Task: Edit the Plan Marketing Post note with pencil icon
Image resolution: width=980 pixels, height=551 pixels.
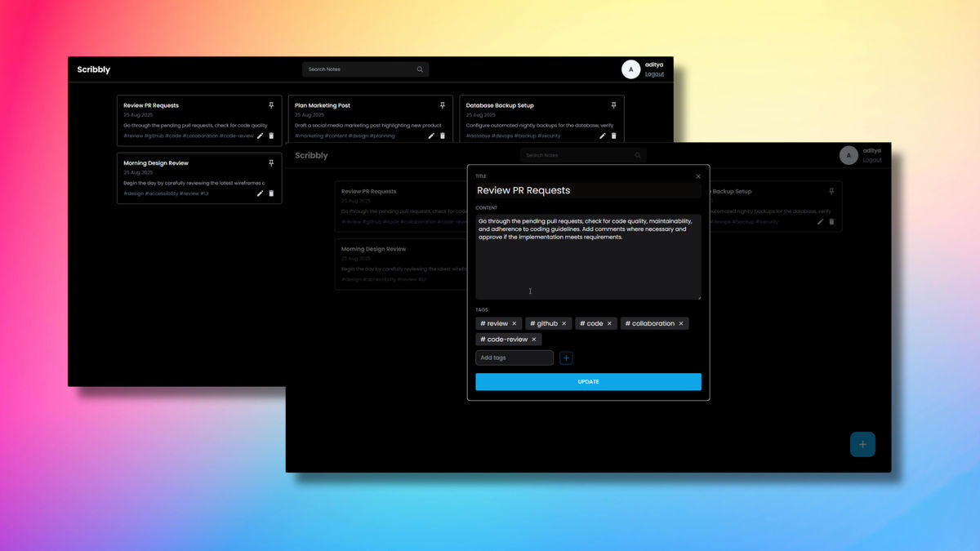Action: tap(431, 136)
